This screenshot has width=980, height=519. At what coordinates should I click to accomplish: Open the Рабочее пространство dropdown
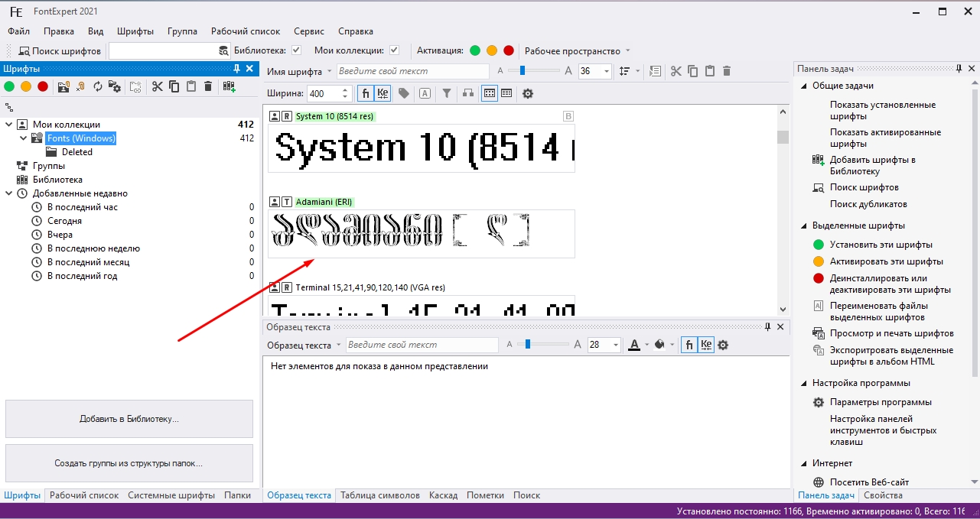click(627, 51)
